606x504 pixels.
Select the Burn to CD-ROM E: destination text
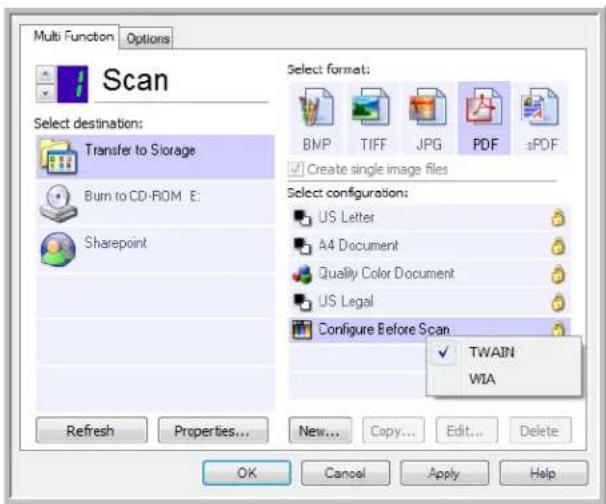142,196
